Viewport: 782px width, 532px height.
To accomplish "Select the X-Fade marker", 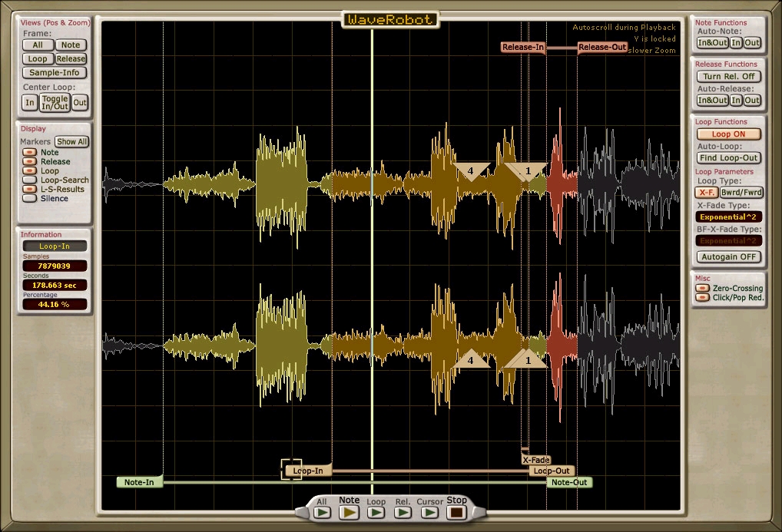I will pos(536,460).
